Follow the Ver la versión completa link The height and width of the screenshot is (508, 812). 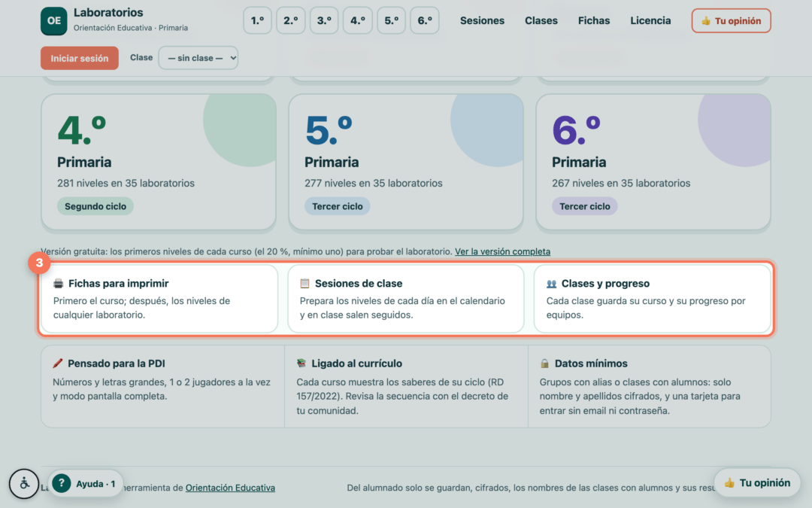502,251
